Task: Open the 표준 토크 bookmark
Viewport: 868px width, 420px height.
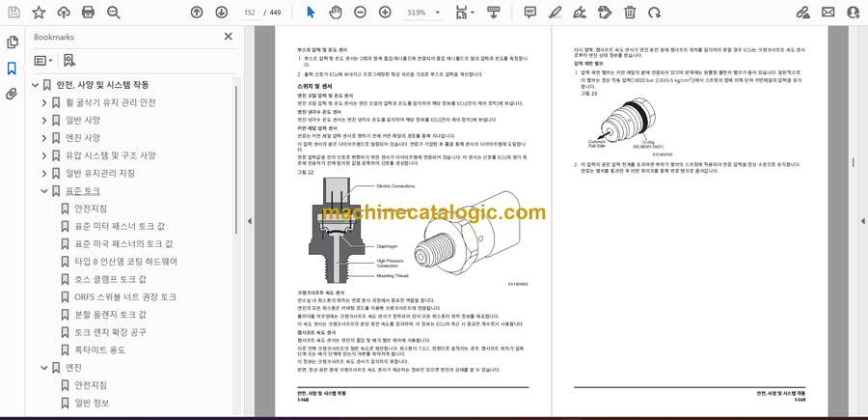Action: click(x=83, y=191)
